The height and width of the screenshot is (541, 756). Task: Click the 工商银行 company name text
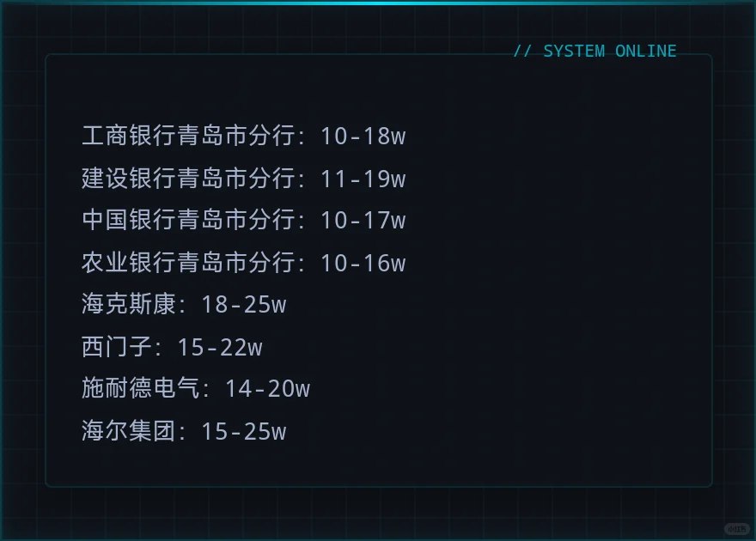[128, 136]
